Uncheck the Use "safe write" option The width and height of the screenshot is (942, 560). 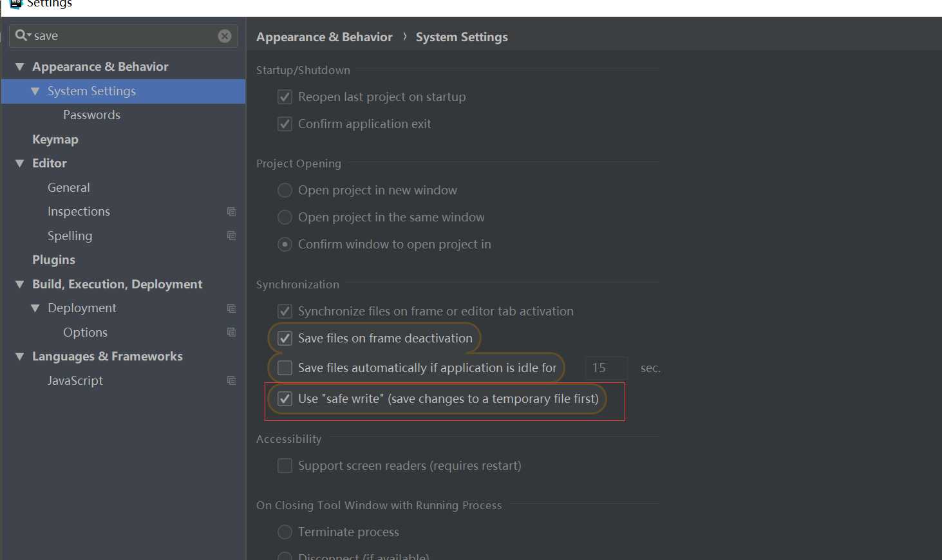click(x=285, y=399)
